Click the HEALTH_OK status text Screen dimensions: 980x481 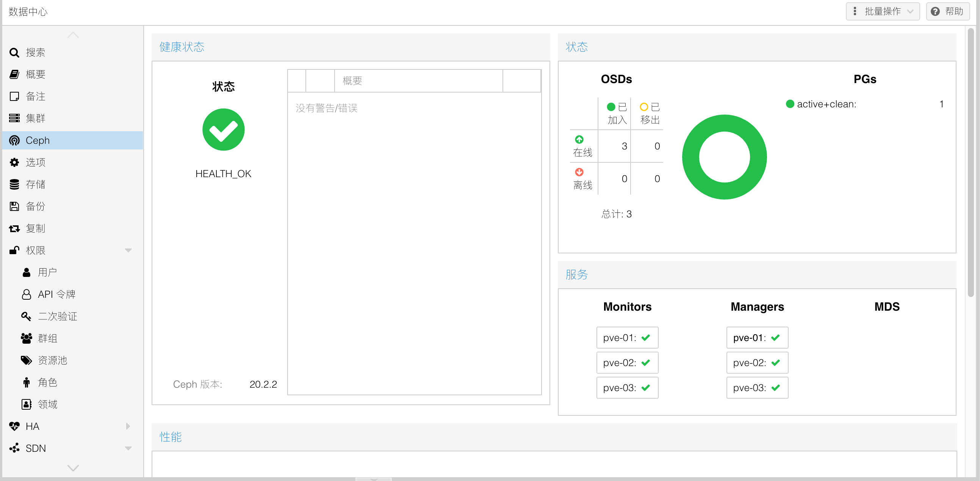tap(223, 174)
